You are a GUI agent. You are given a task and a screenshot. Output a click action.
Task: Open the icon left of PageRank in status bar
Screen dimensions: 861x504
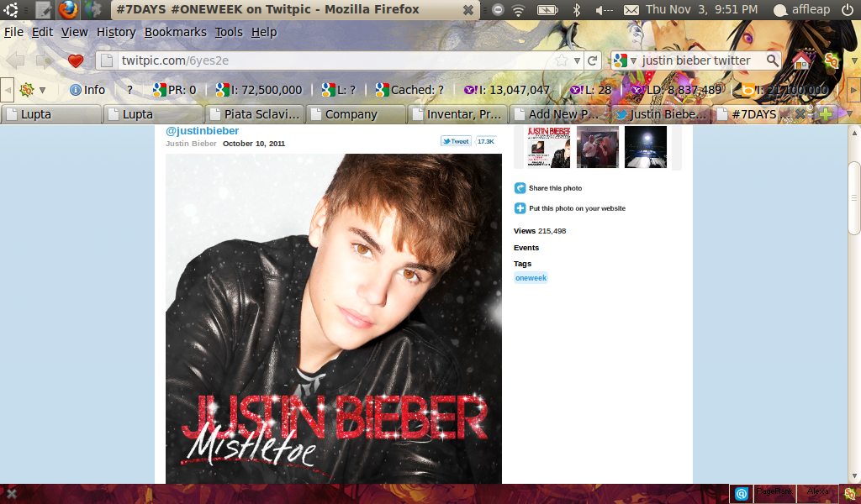coord(742,494)
